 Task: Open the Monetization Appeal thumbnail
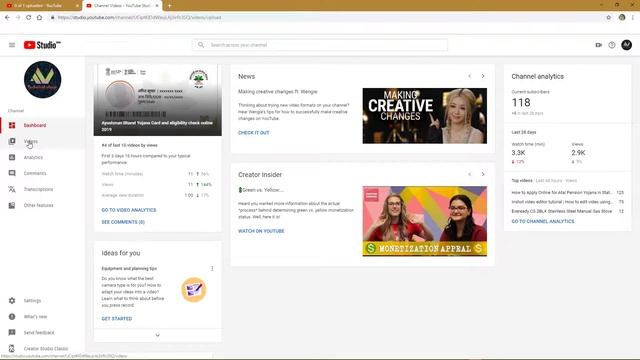pos(424,221)
